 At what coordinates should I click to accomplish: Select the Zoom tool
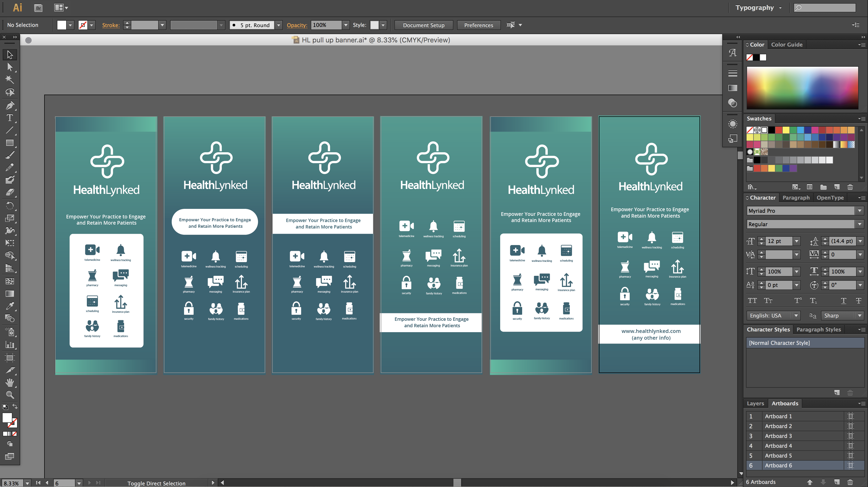tap(10, 395)
